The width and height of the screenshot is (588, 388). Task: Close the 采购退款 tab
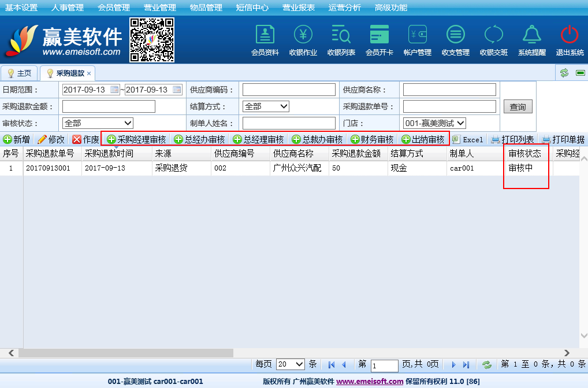click(89, 74)
